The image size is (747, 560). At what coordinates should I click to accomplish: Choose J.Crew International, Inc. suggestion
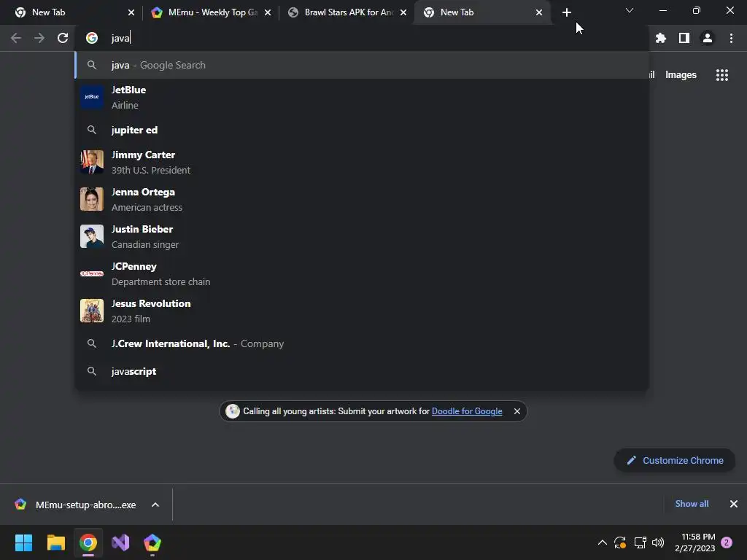362,344
